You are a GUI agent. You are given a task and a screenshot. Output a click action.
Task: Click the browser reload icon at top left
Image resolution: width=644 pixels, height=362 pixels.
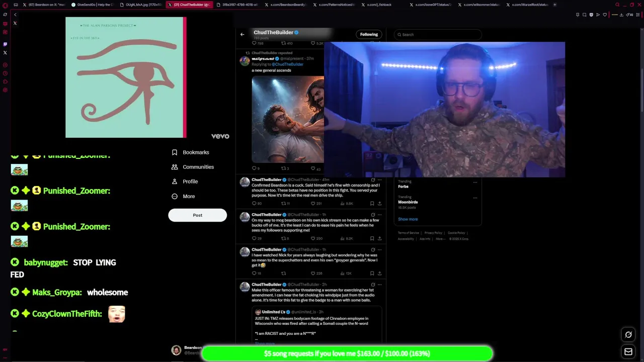pyautogui.click(x=5, y=15)
